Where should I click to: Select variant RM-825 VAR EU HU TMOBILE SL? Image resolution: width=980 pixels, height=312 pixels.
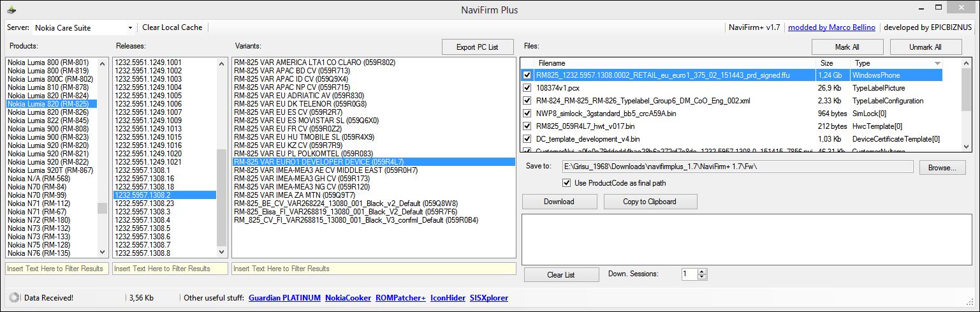pos(304,137)
